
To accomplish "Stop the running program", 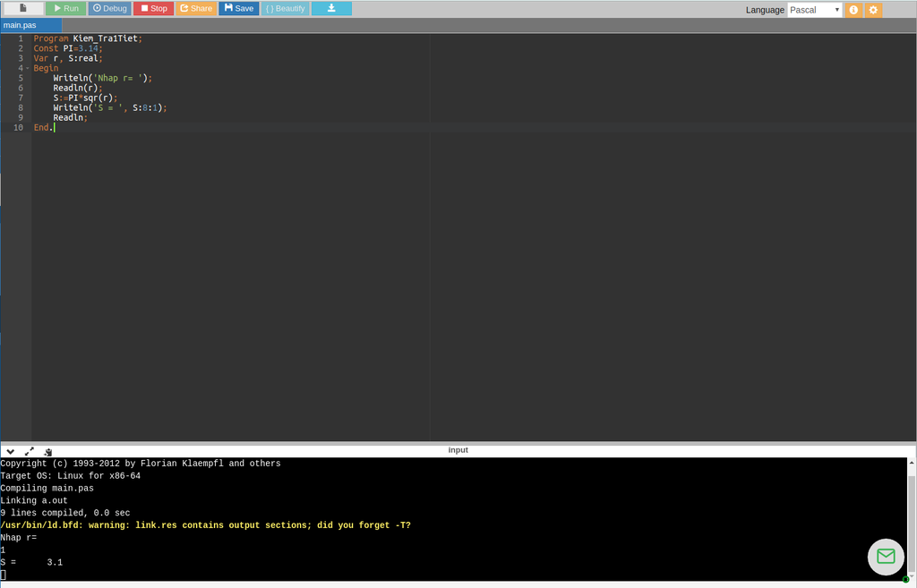I will 154,8.
